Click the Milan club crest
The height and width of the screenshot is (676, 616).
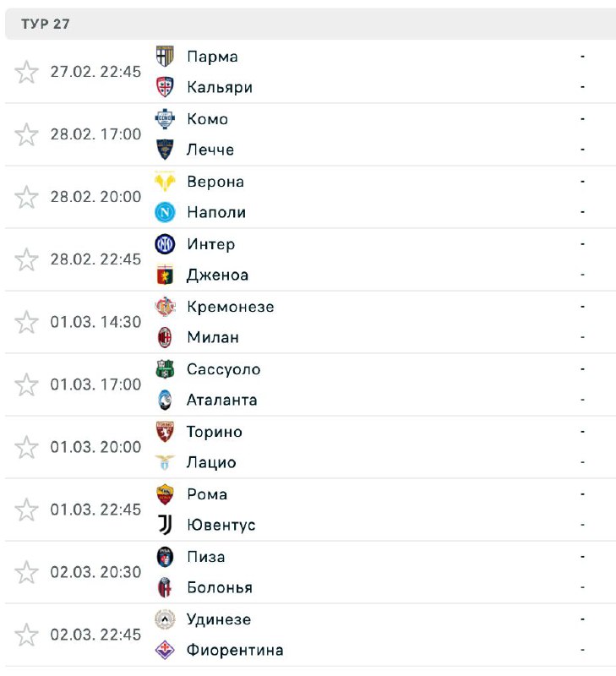tap(165, 337)
